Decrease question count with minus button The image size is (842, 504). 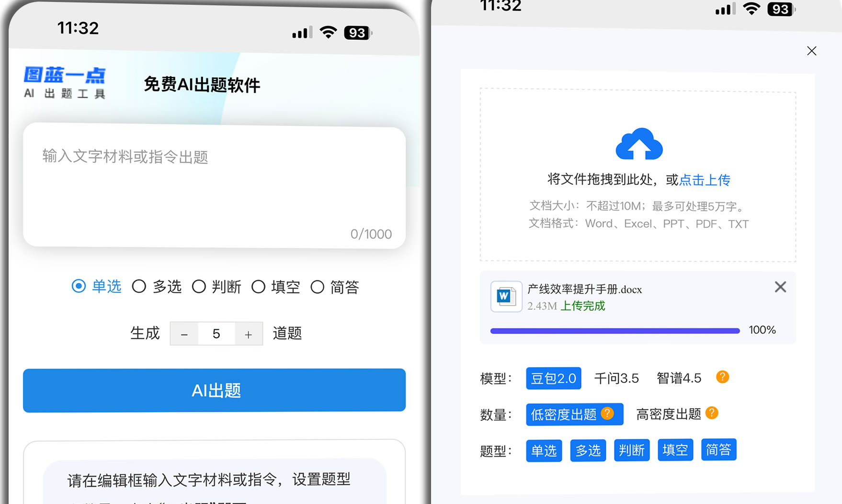184,334
